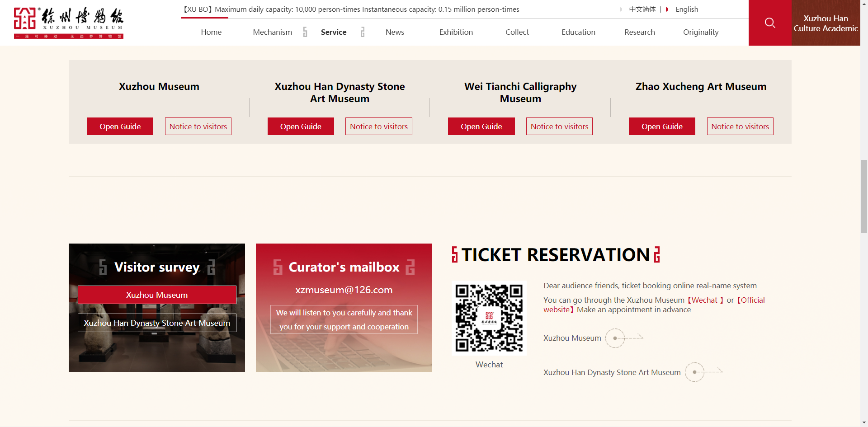Open the Originality menu item
This screenshot has height=427, width=868.
click(x=701, y=32)
